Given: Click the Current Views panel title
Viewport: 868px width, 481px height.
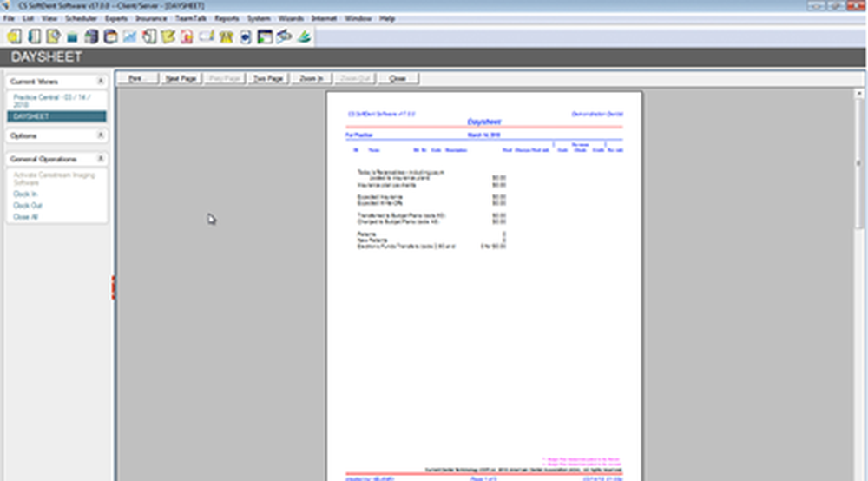Looking at the screenshot, I should click(34, 82).
